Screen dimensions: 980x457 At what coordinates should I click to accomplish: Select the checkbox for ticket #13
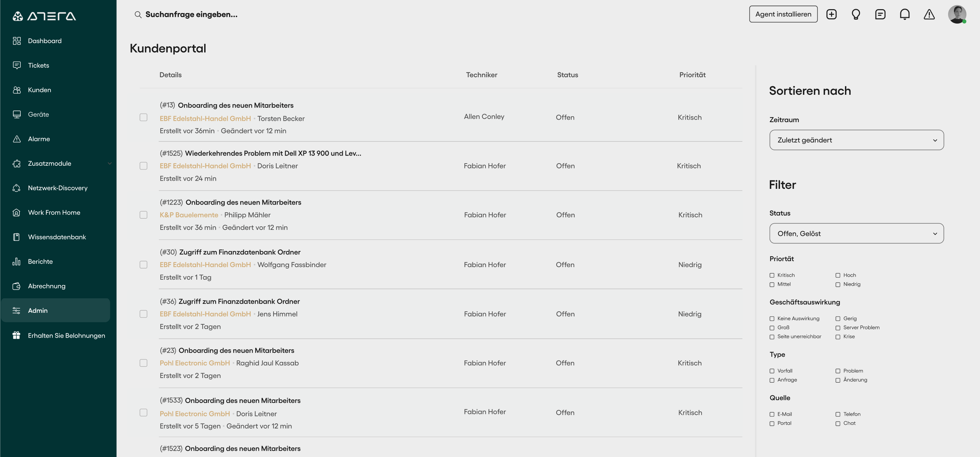click(143, 117)
